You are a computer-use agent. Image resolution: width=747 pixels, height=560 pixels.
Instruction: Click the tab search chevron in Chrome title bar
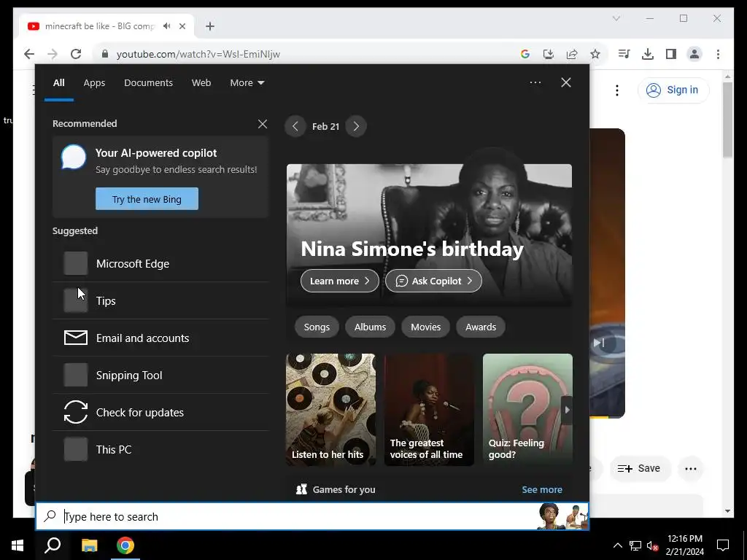click(616, 18)
